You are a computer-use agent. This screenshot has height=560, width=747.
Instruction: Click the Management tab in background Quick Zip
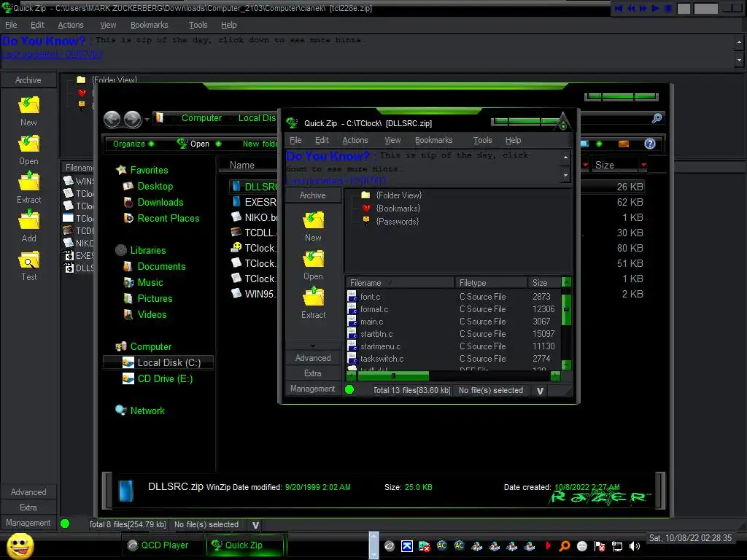coord(28,523)
